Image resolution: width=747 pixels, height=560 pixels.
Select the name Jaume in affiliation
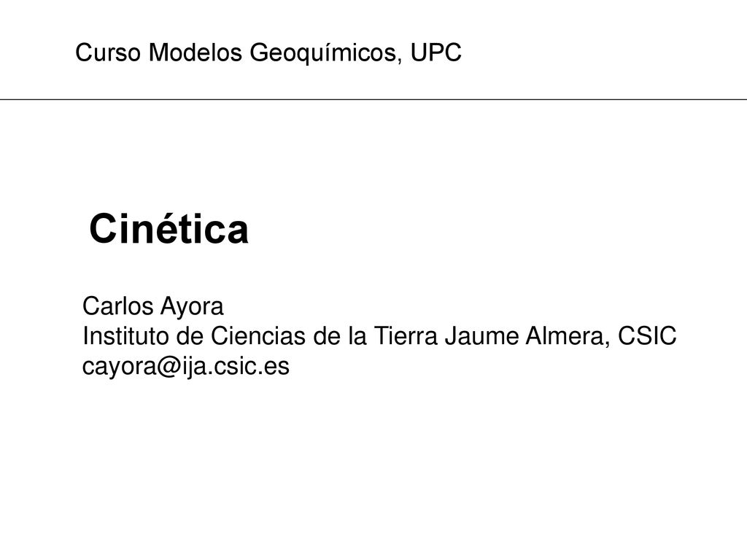[x=481, y=335]
